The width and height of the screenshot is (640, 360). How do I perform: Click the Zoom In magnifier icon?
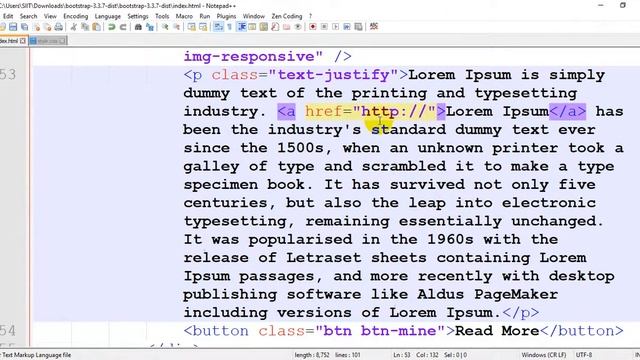(x=165, y=27)
